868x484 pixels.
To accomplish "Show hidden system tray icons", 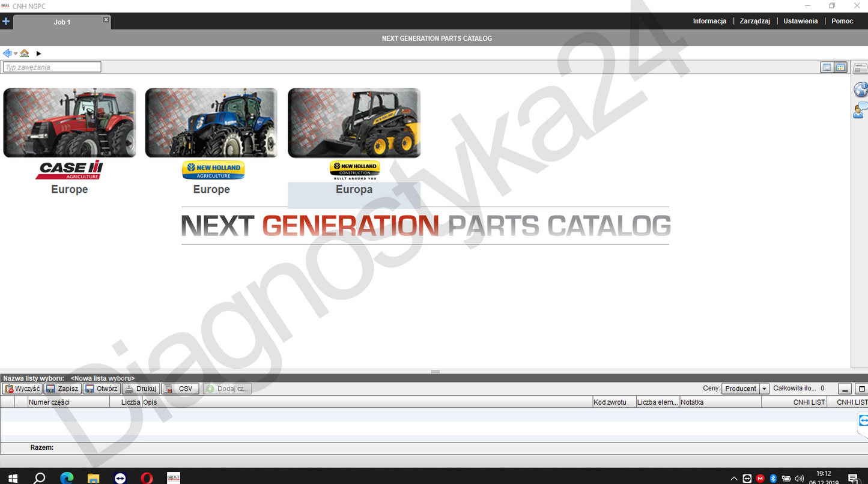I will [733, 479].
